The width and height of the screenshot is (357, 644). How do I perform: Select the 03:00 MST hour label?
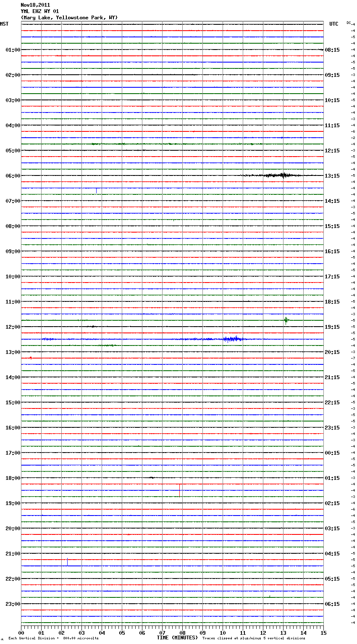tap(13, 100)
